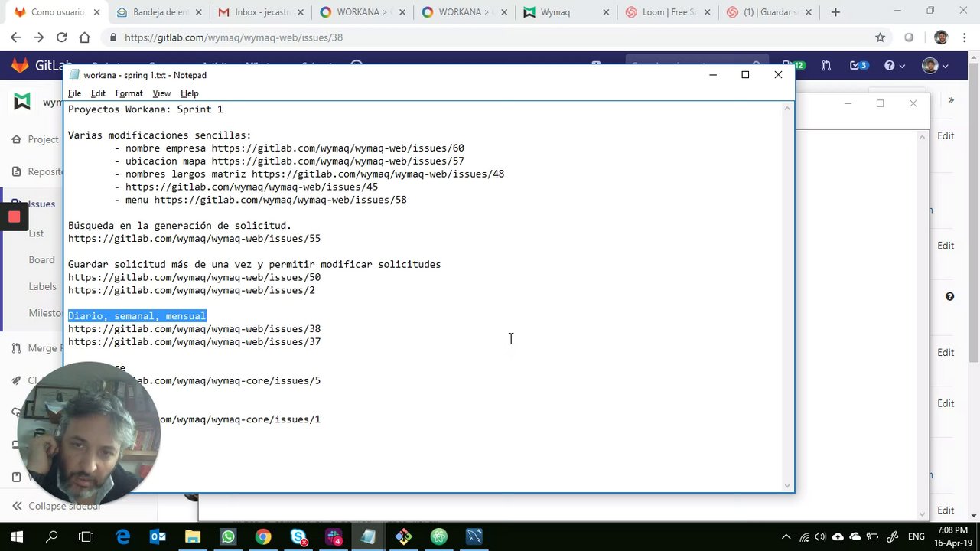Screen dimensions: 980x551
Task: Collapse the GitLab sidebar
Action: 55,506
